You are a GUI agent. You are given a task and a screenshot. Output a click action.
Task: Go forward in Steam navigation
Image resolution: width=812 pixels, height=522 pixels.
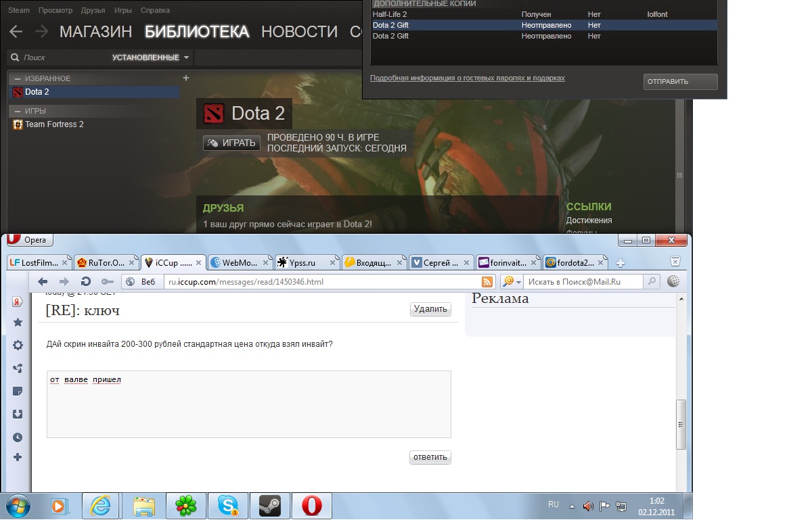(x=41, y=31)
